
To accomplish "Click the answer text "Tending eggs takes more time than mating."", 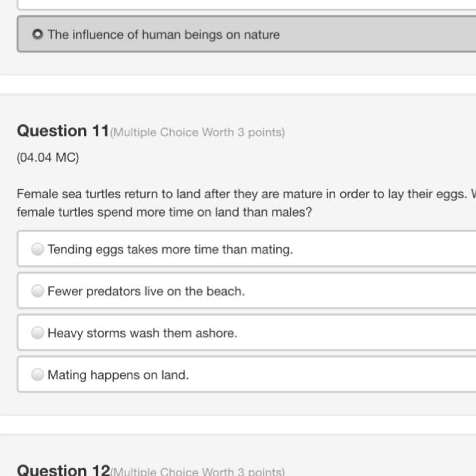I will pyautogui.click(x=170, y=249).
